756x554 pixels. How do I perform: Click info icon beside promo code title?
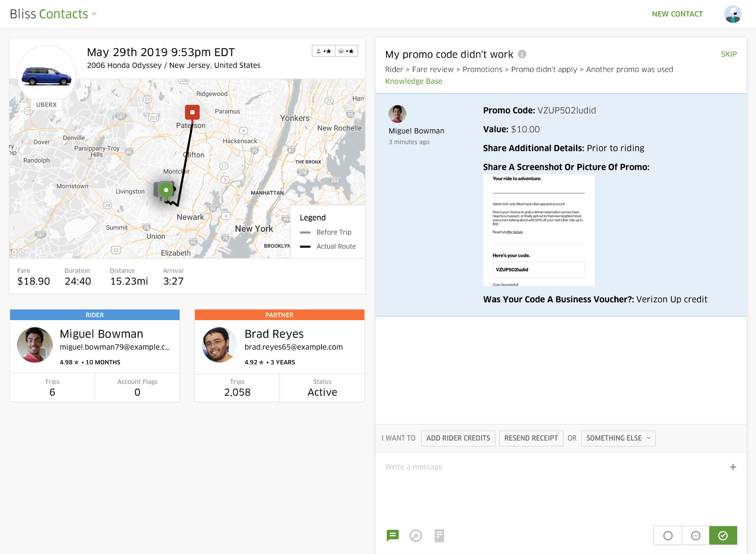pyautogui.click(x=522, y=54)
